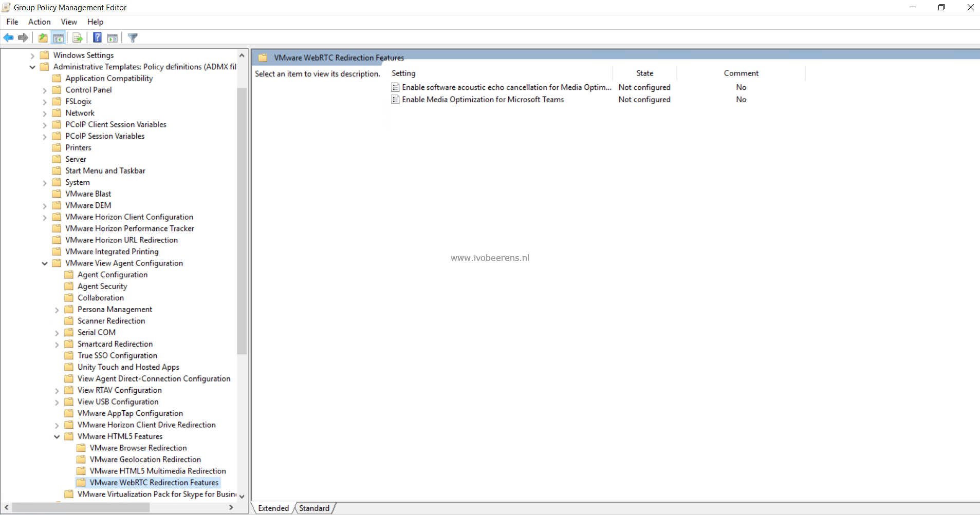Collapse the Administrative Templates node
Screen dimensions: 980x515
pos(32,67)
